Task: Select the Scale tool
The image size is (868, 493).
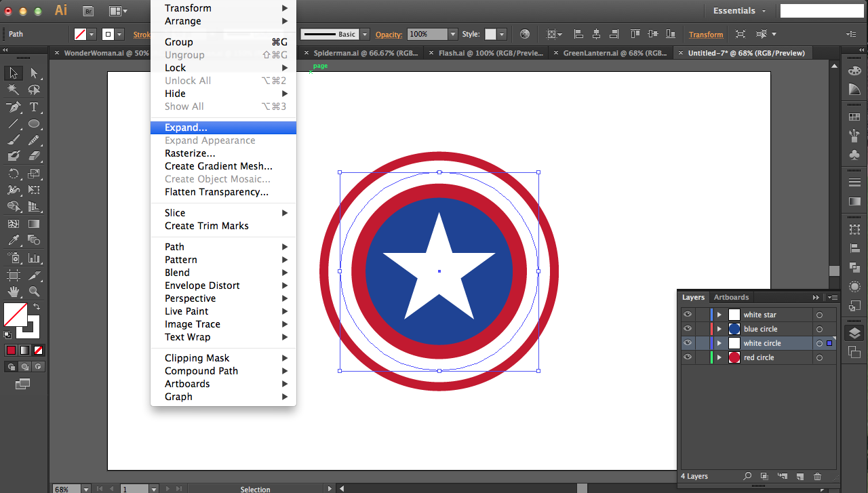Action: tap(34, 174)
